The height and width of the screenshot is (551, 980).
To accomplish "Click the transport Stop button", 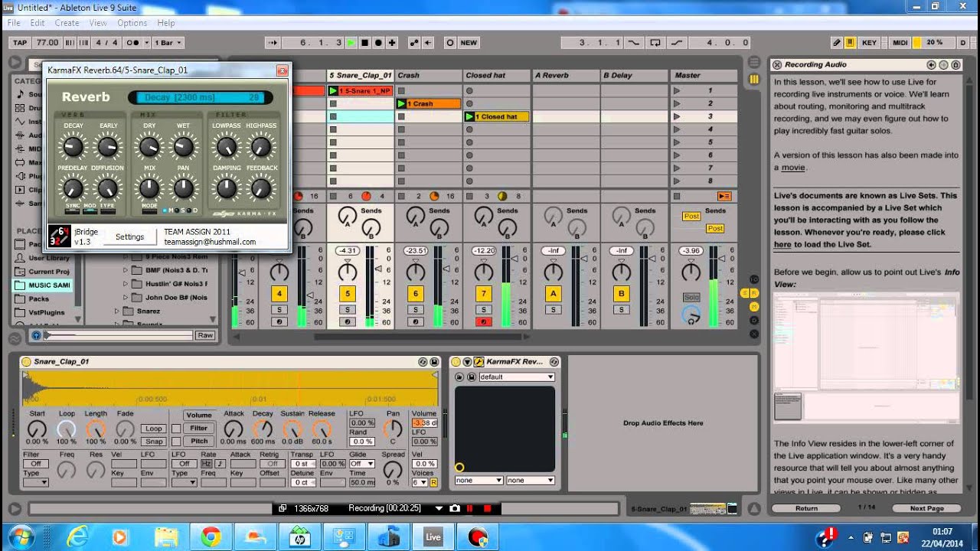I will [x=365, y=43].
